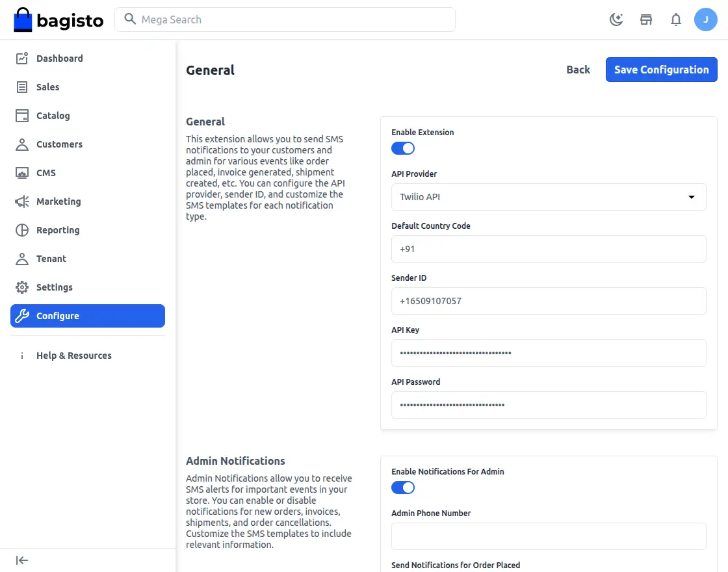
Task: Click the CMS menu label
Action: pos(46,173)
